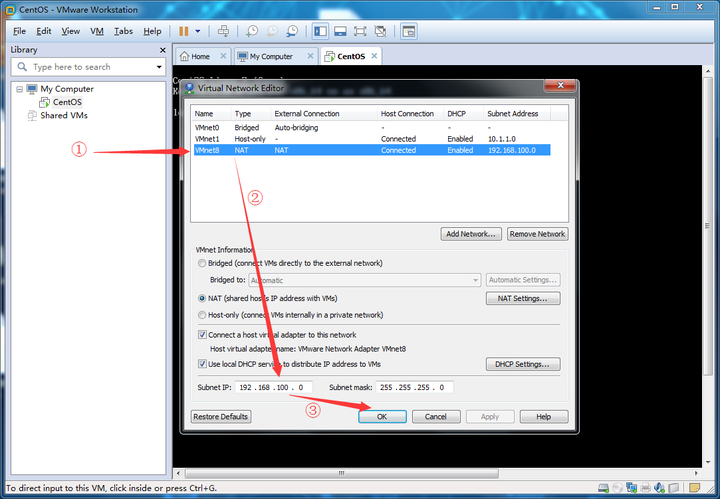Select Shared VMs in the Library tree
This screenshot has width=720, height=499.
(64, 115)
